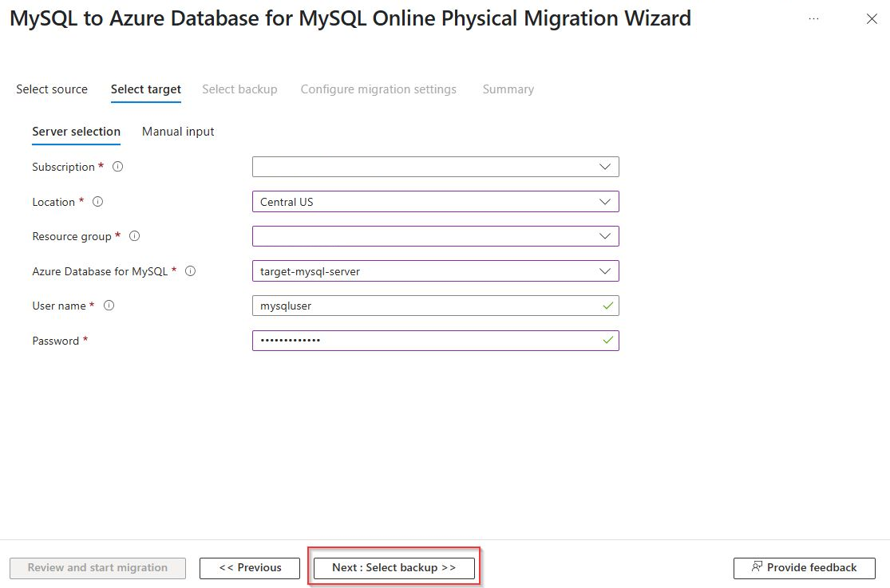
Task: Go to the Select backup step tab
Action: pyautogui.click(x=239, y=89)
